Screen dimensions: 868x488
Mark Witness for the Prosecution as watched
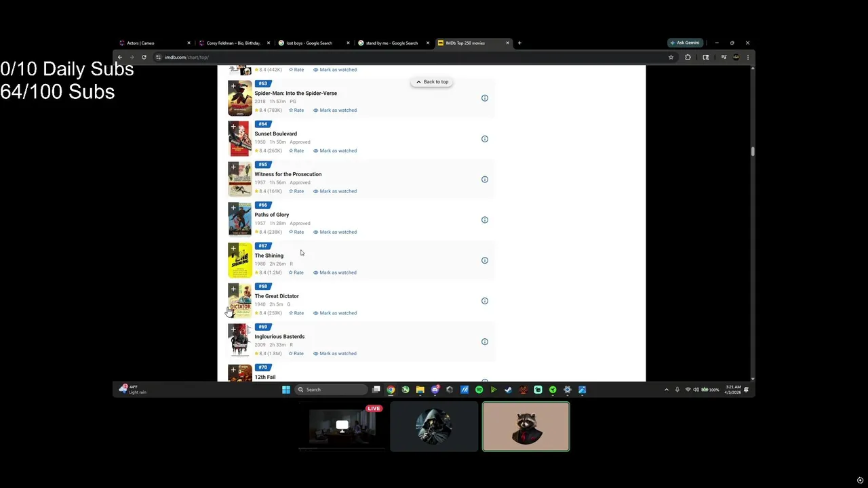coord(335,191)
